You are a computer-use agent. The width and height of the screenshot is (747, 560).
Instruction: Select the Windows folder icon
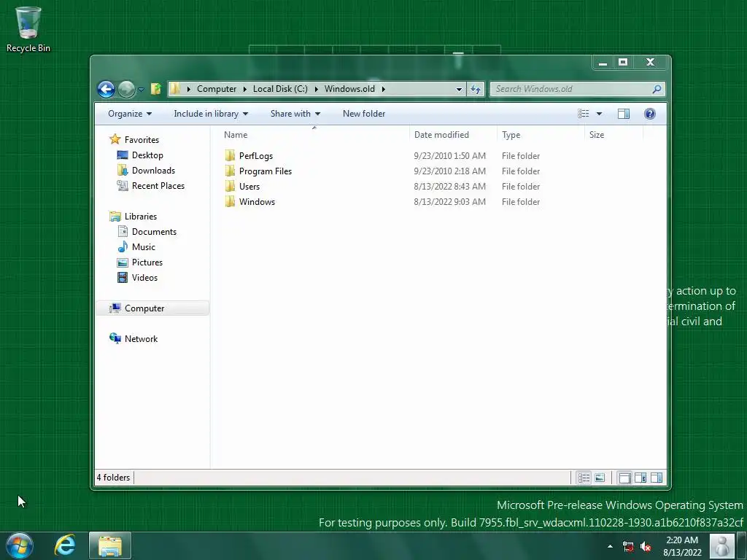pyautogui.click(x=230, y=201)
